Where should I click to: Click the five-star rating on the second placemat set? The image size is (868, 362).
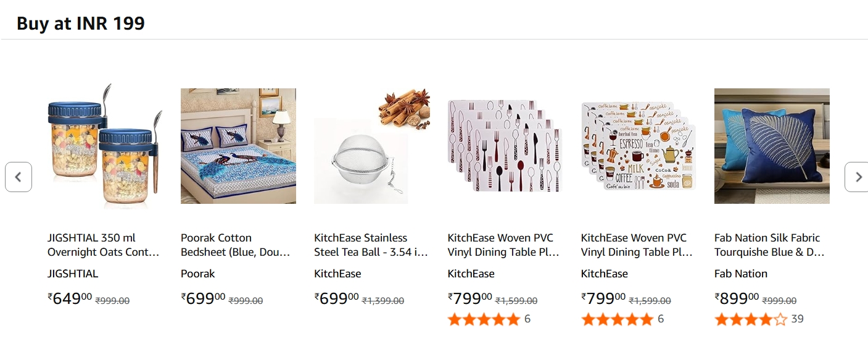tap(618, 319)
